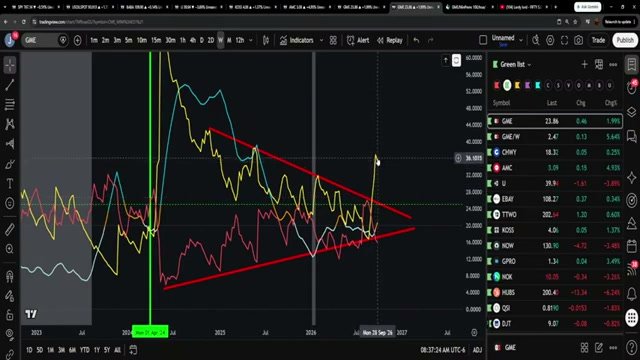This screenshot has height=360, width=640.
Task: Toggle lock all drawings
Action: [x=10, y=315]
